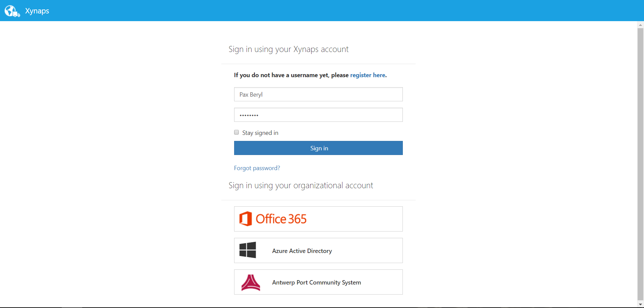Click the Stay signed in label text
The image size is (644, 308).
coord(260,133)
